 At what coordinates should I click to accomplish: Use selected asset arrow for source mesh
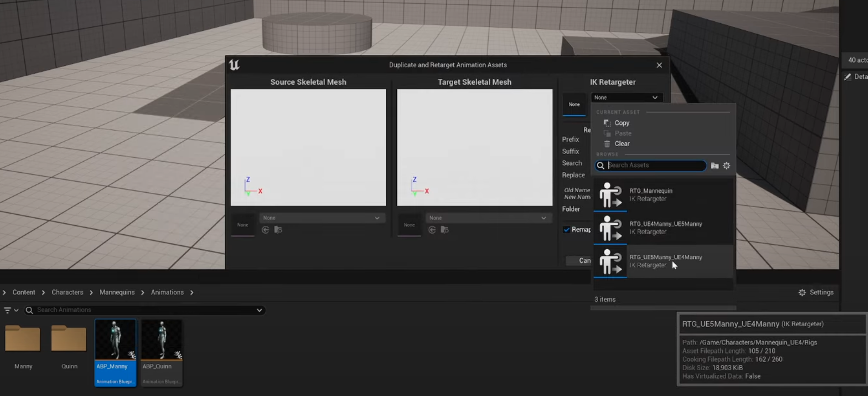(265, 230)
